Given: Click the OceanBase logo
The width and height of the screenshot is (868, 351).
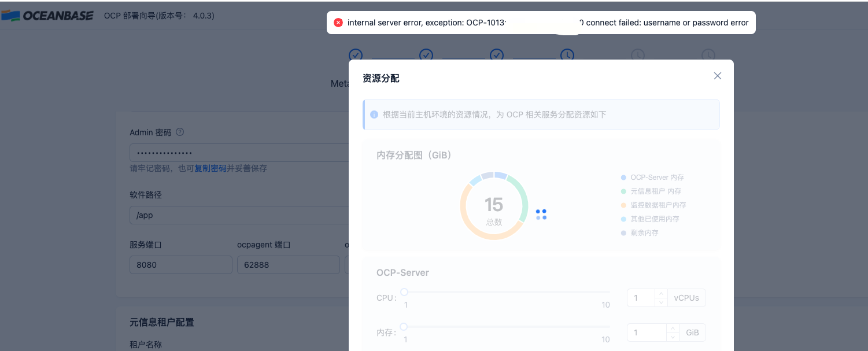Looking at the screenshot, I should pyautogui.click(x=47, y=16).
